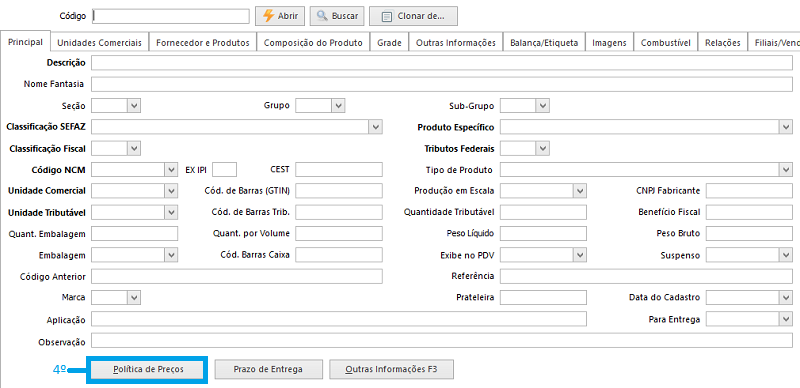Click the CNPJ Fabricante field

tap(749, 190)
